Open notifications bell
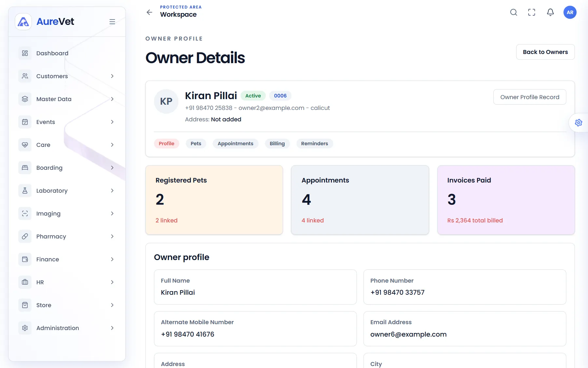Image resolution: width=588 pixels, height=368 pixels. 550,12
